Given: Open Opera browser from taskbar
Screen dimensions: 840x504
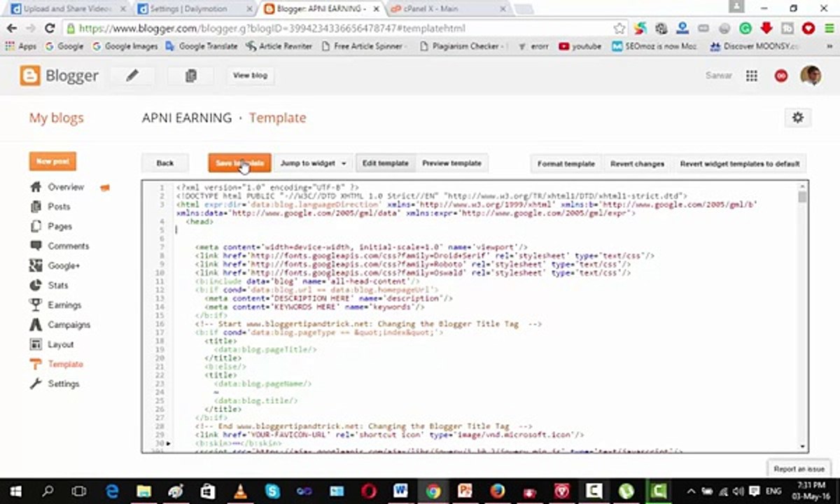Looking at the screenshot, I should [368, 491].
